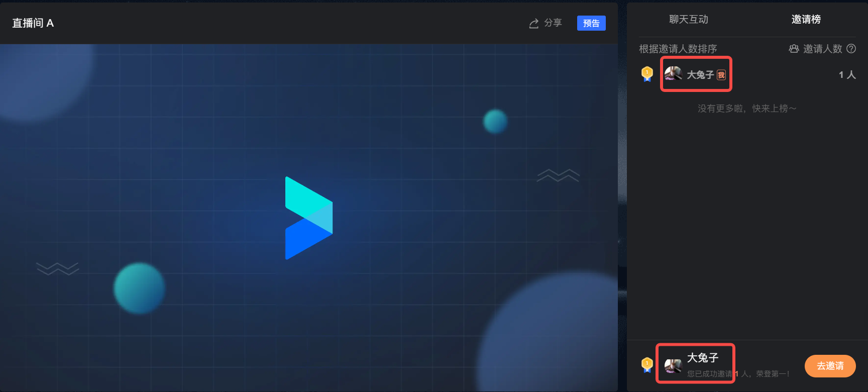
Task: Switch to the 聊天互动 tab
Action: 688,20
